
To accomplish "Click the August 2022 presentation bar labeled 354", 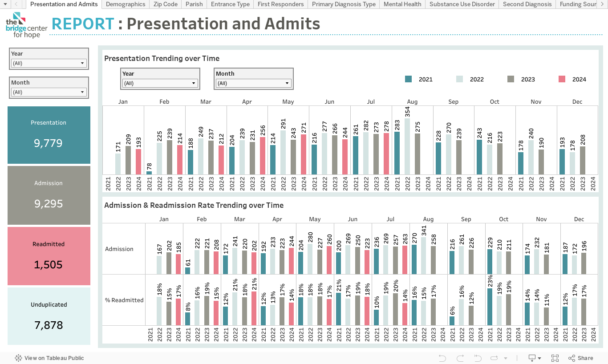I will [x=407, y=146].
